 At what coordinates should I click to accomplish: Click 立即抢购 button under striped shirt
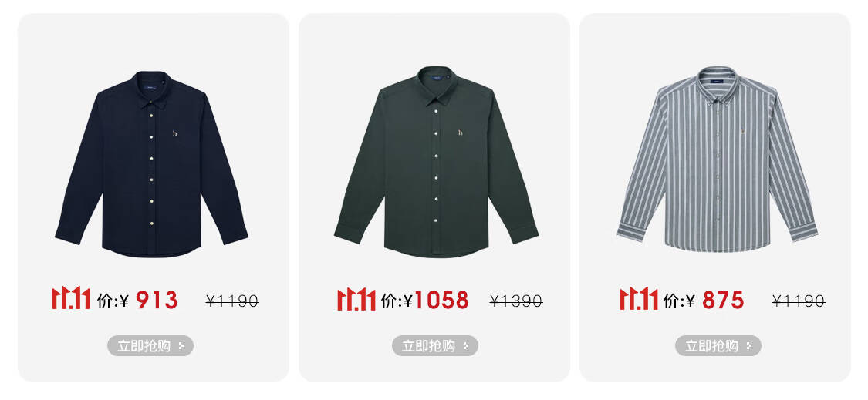coord(718,346)
